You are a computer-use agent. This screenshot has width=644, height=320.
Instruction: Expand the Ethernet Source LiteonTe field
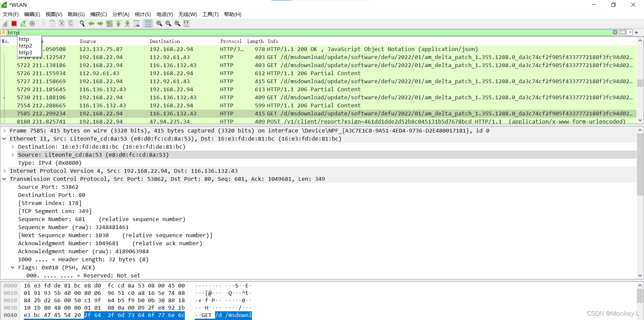[13, 155]
